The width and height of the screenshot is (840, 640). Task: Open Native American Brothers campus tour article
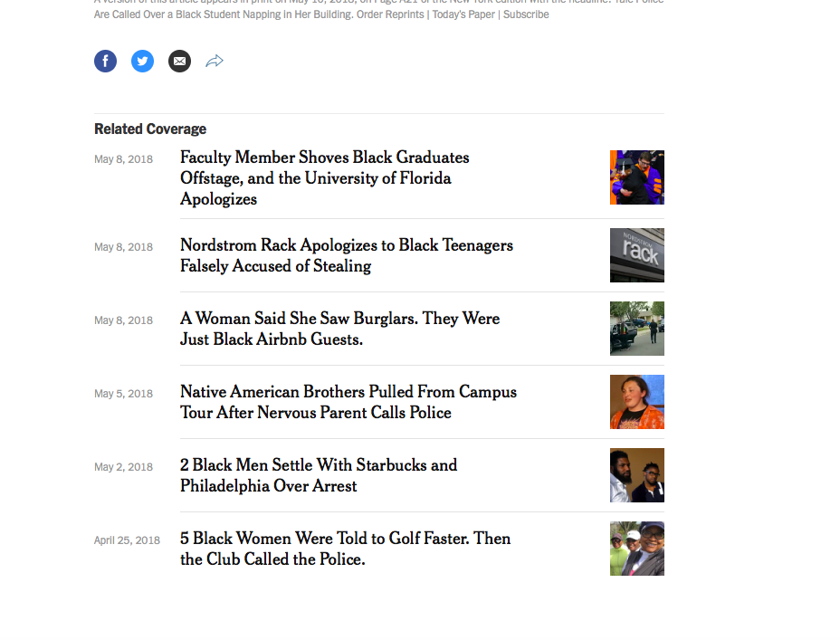click(348, 402)
